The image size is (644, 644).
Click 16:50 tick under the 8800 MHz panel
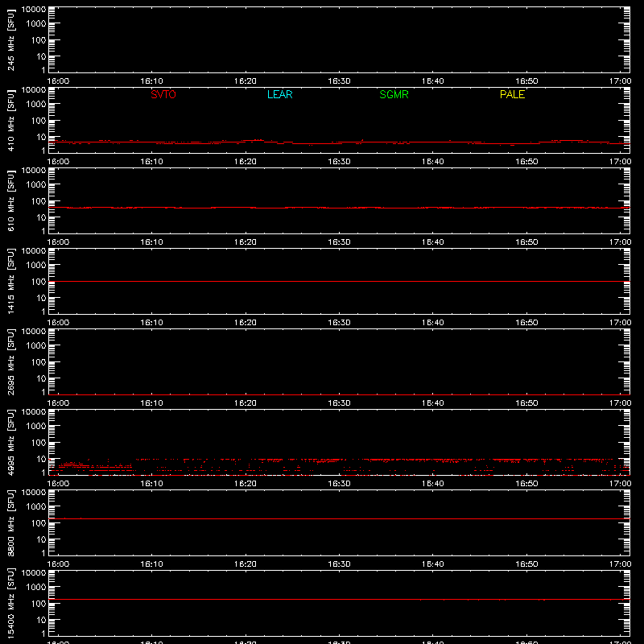(x=526, y=564)
